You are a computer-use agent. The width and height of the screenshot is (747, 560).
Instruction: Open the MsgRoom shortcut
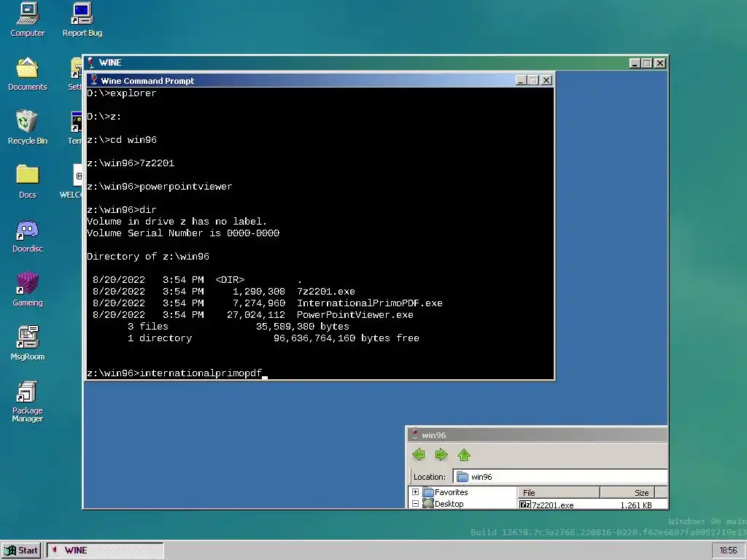[27, 343]
